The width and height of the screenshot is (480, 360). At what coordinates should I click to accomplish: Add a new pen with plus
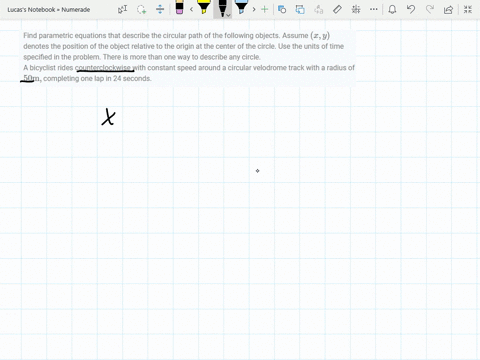pyautogui.click(x=265, y=9)
